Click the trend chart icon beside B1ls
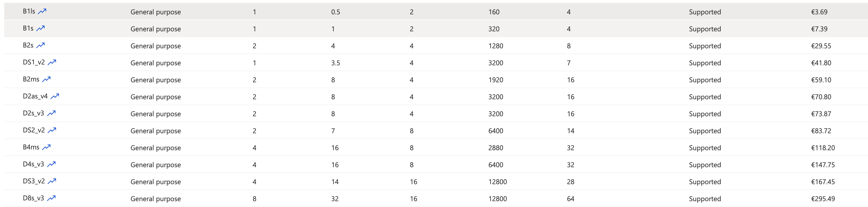The image size is (868, 207). pyautogui.click(x=42, y=11)
